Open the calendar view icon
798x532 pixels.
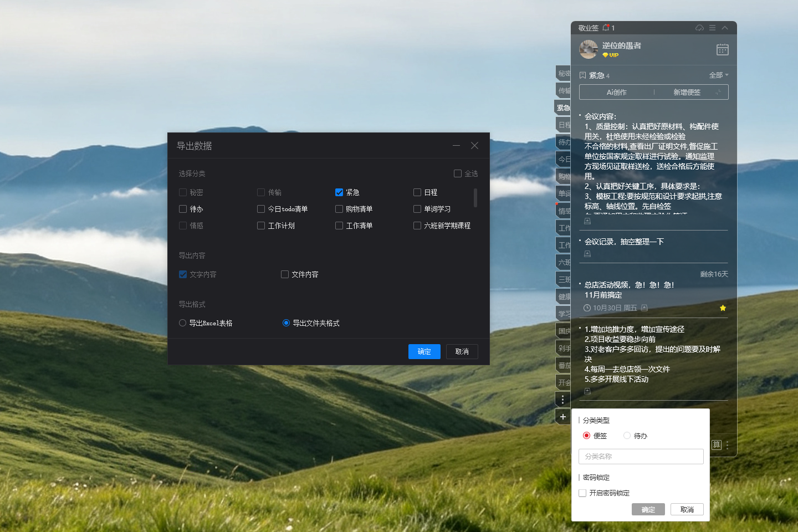(723, 49)
